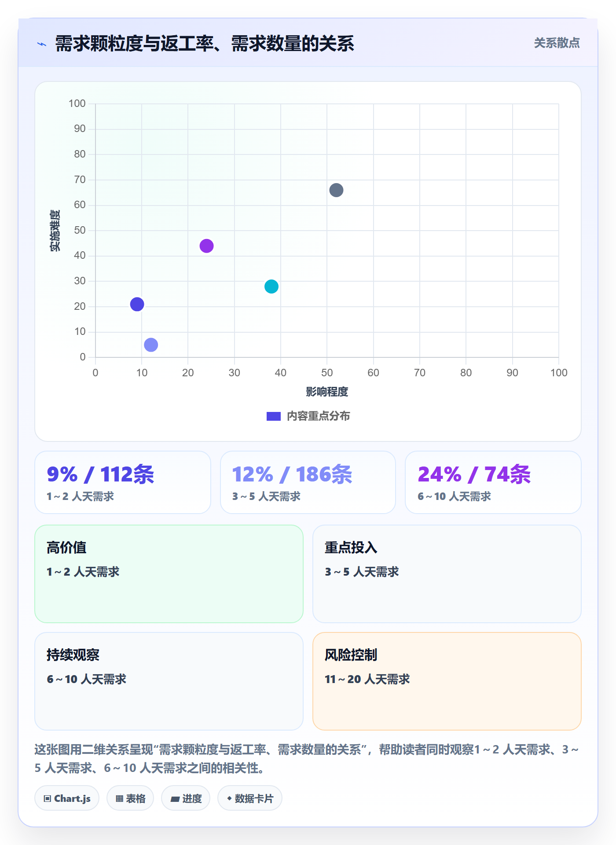Click the 数据卡片 tag chip

click(x=250, y=798)
